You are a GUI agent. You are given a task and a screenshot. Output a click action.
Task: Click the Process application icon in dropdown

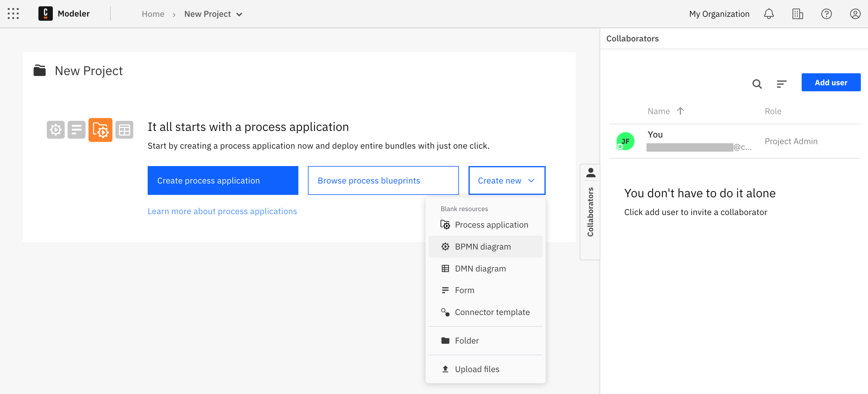tap(445, 224)
